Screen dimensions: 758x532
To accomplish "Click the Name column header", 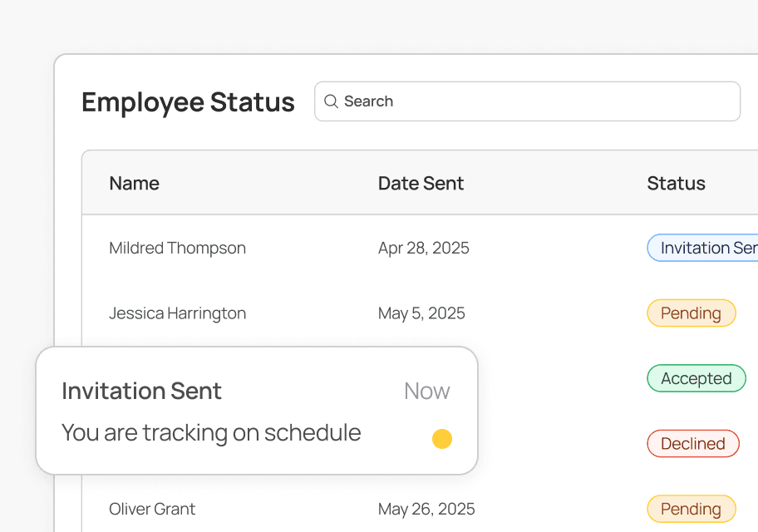I will (x=135, y=184).
